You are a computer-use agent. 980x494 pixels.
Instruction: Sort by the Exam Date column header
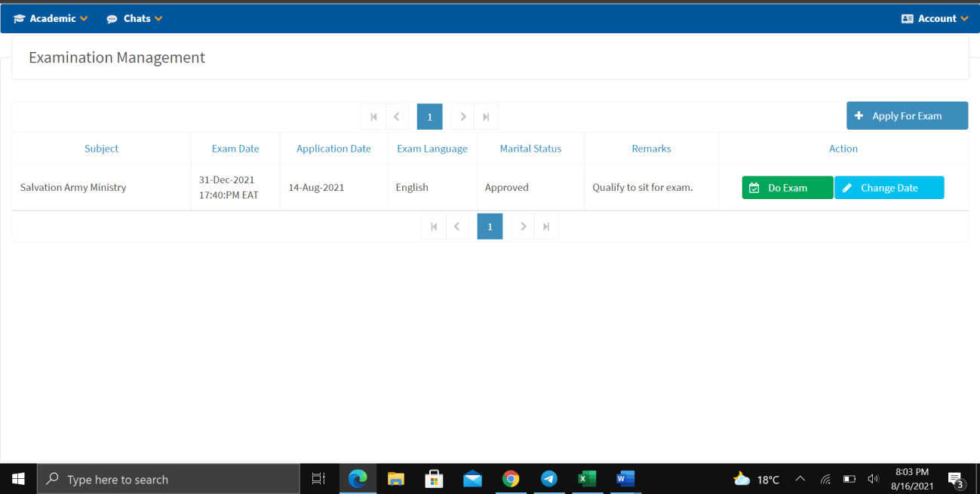pyautogui.click(x=235, y=149)
